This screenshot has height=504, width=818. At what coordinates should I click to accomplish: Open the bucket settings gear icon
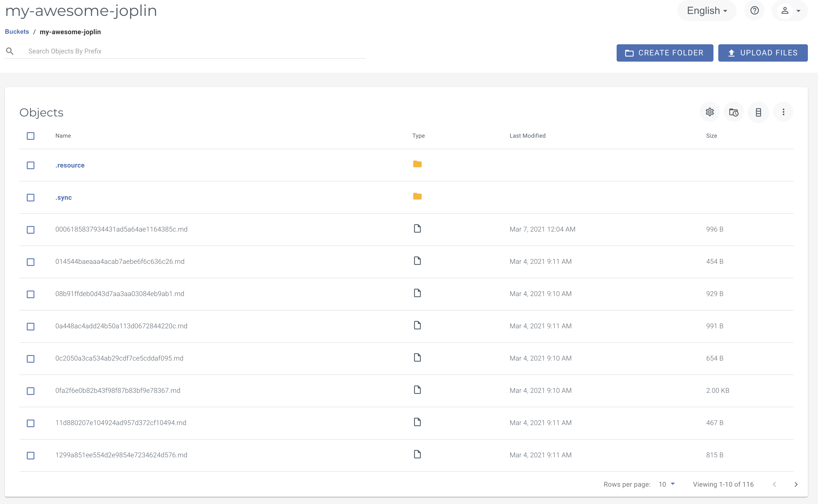[x=710, y=112]
